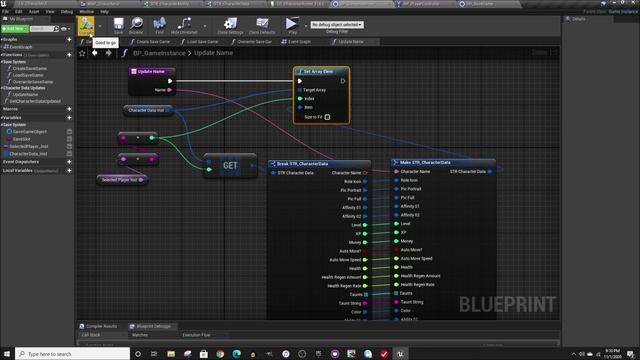Open Class Defaults toolbar icon
This screenshot has width=640, height=360.
262,26
